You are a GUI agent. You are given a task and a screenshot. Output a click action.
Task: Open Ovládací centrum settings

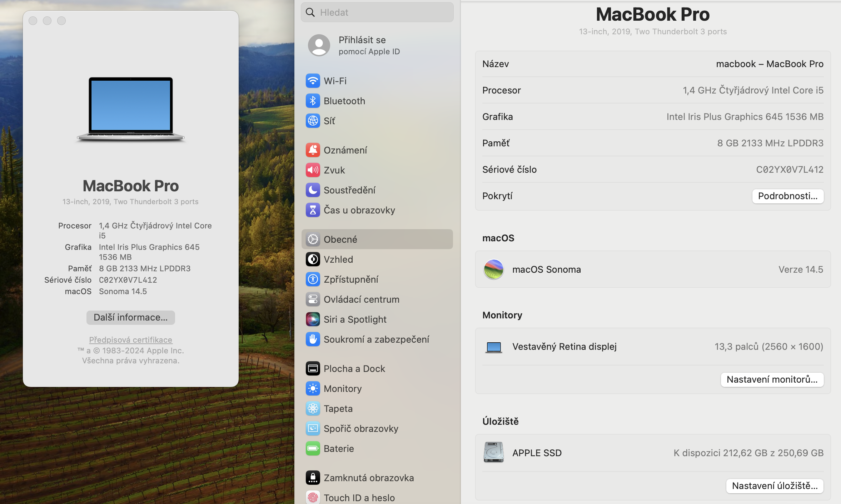click(x=361, y=299)
